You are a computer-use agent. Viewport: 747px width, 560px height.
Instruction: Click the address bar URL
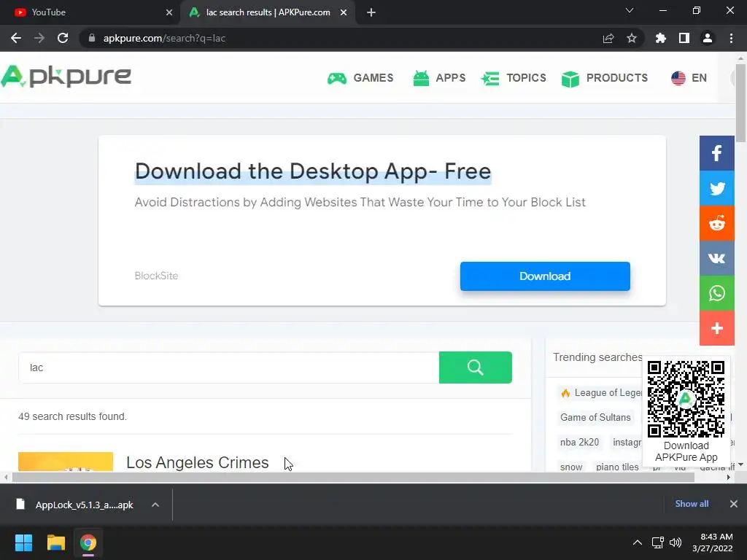click(x=164, y=38)
